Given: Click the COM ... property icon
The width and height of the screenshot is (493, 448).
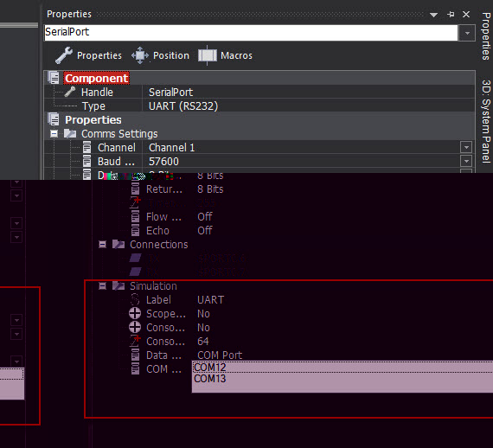Looking at the screenshot, I should pyautogui.click(x=135, y=368).
